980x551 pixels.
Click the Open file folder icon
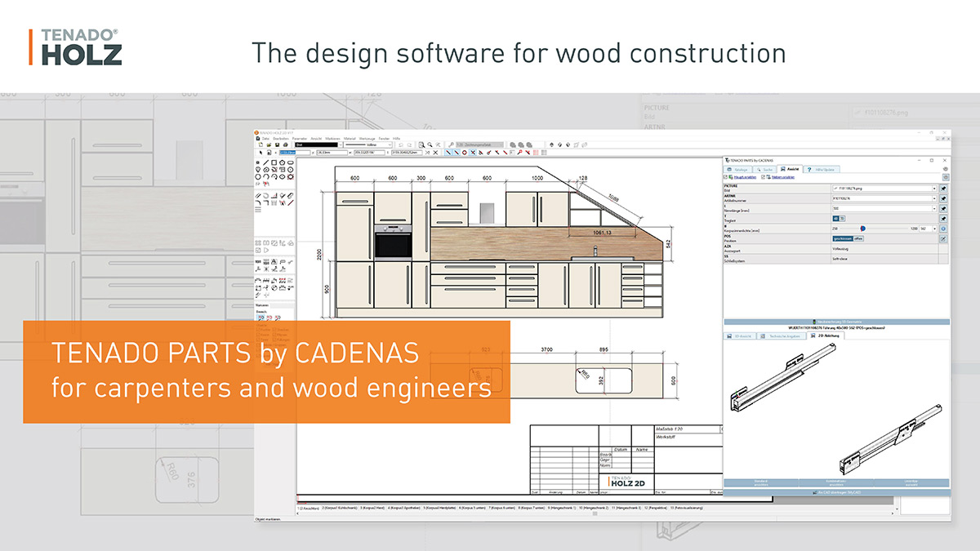click(x=269, y=144)
